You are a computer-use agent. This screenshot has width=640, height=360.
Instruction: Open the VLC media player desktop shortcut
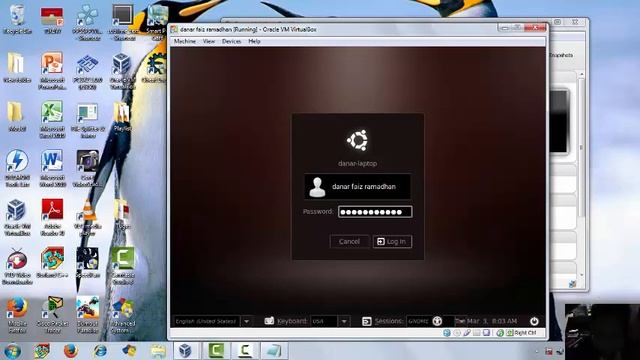click(x=87, y=217)
